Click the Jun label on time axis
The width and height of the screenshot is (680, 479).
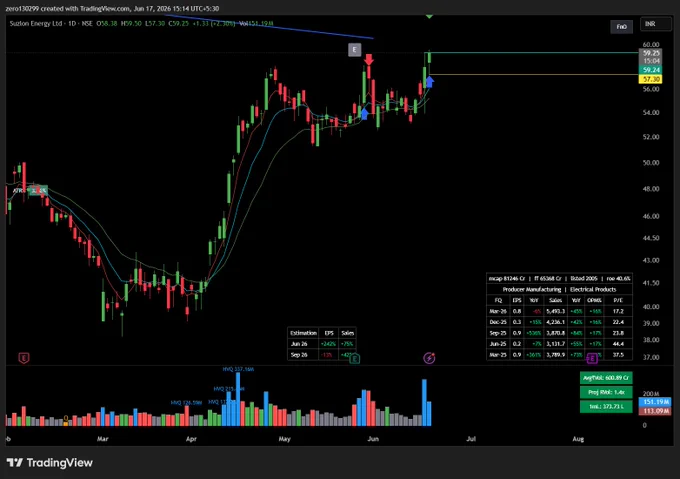point(373,439)
